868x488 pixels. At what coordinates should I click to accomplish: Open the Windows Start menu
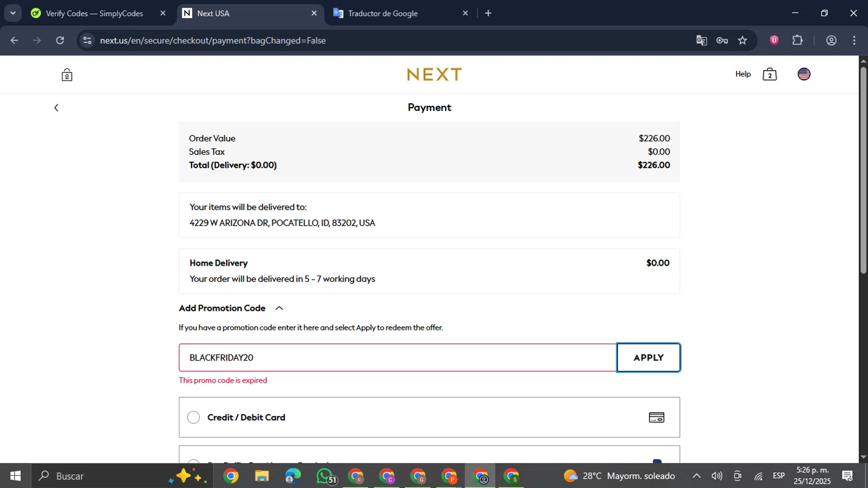coord(16,476)
